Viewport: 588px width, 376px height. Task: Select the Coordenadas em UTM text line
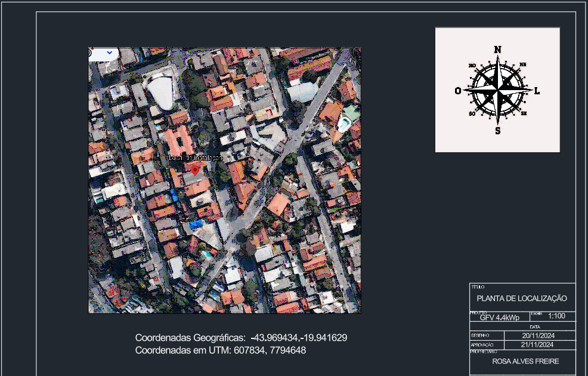pos(221,350)
